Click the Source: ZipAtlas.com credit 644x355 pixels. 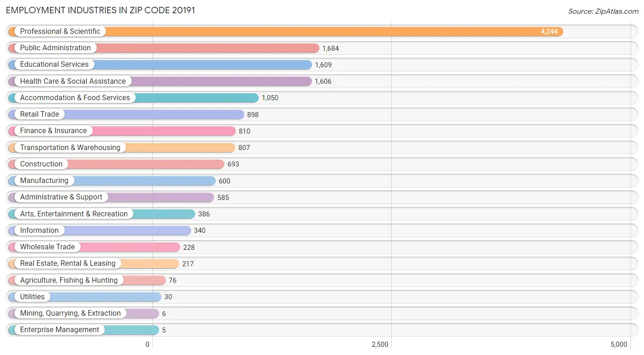[603, 11]
